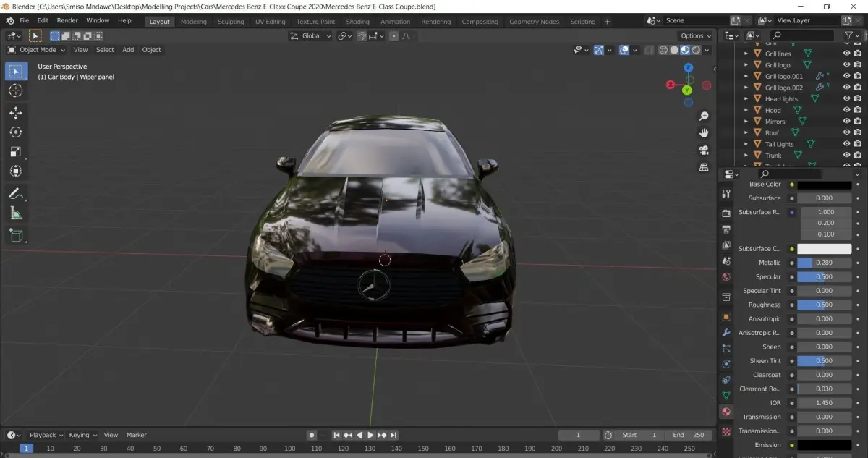Select the Add Cube tool
This screenshot has height=458, width=868.
pos(16,235)
